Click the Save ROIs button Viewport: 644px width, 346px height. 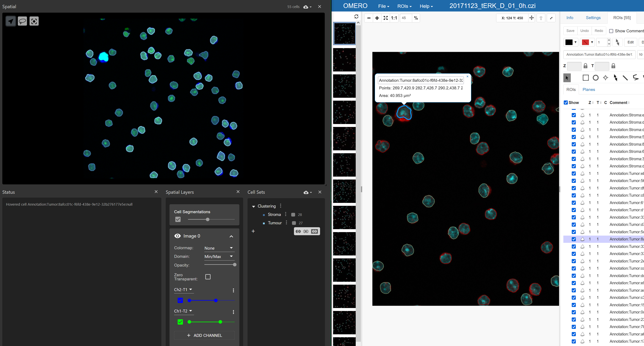[570, 31]
